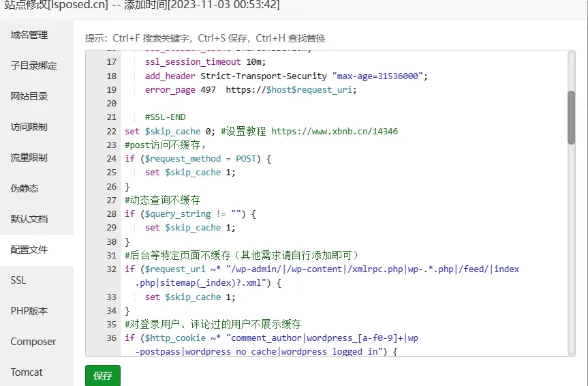Click the #后台等特定页面不缓存 comment line
Image resolution: width=588 pixels, height=386 pixels.
(242, 255)
